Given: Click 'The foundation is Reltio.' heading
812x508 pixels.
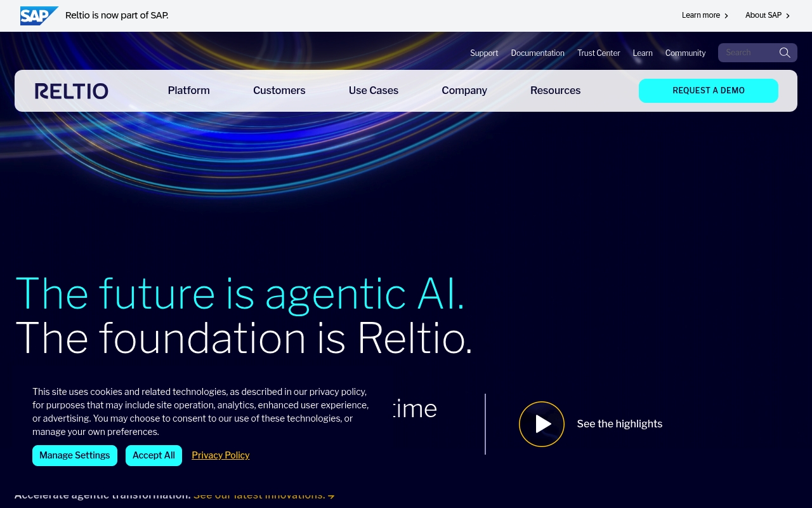Looking at the screenshot, I should coord(244,338).
